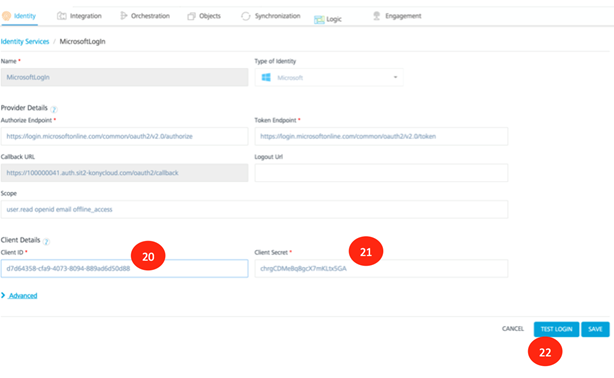Click the Logic tab icon
614x378 pixels.
click(319, 20)
